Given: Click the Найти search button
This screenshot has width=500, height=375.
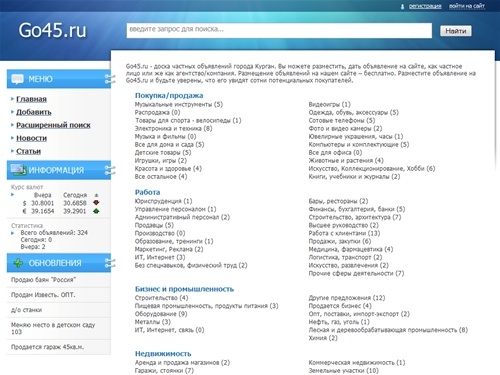Looking at the screenshot, I should pyautogui.click(x=456, y=31).
